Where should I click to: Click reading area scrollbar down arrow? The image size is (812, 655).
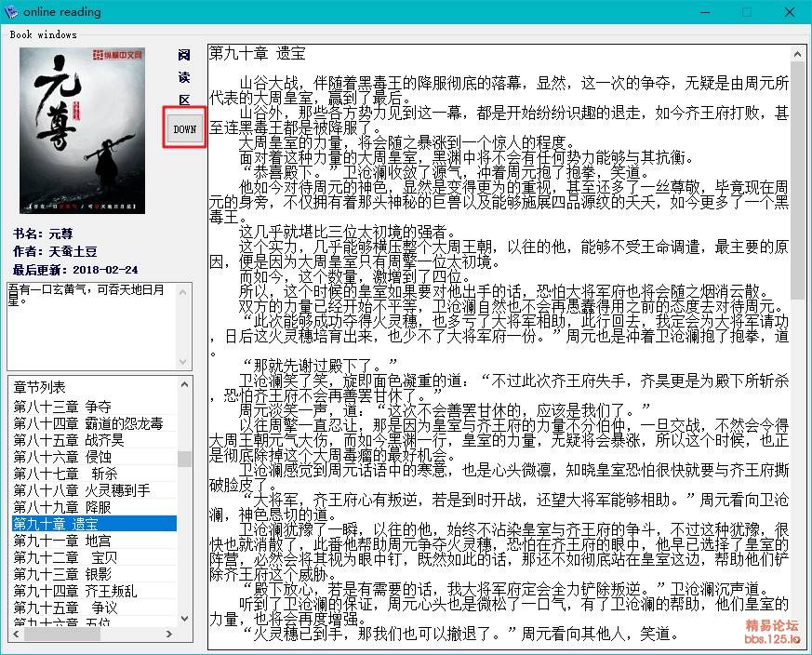pos(797,641)
